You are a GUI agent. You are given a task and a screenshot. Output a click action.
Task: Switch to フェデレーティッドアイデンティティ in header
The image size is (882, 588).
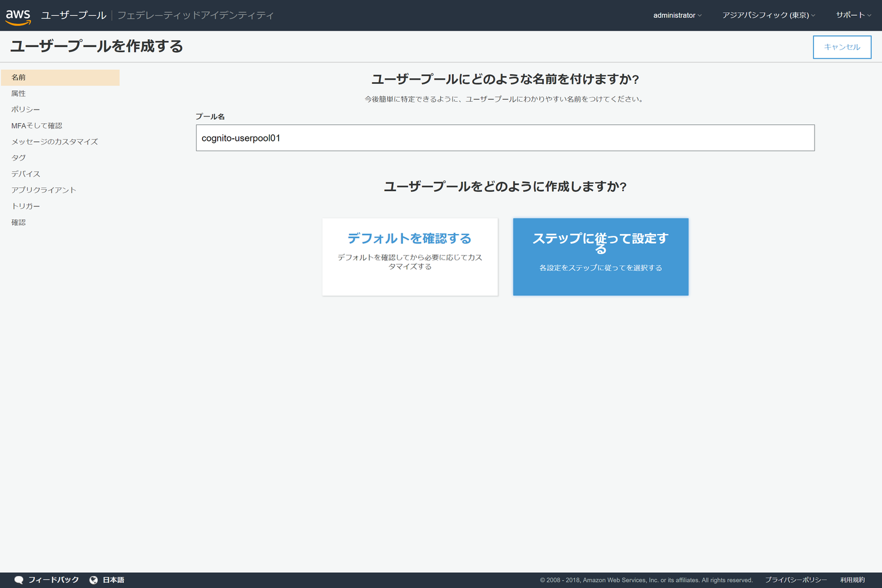pyautogui.click(x=195, y=15)
